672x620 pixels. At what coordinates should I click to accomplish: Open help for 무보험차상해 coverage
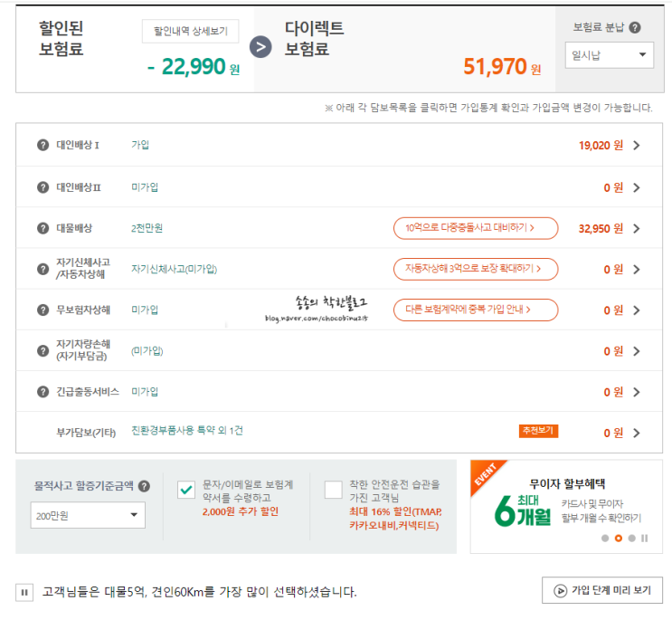(43, 310)
